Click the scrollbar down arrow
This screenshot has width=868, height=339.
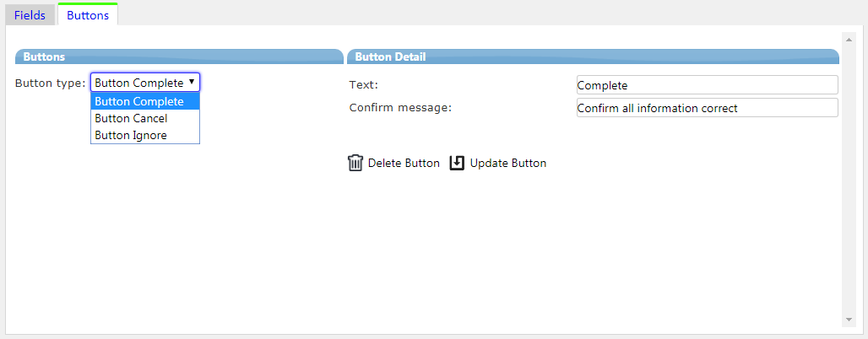pyautogui.click(x=848, y=320)
